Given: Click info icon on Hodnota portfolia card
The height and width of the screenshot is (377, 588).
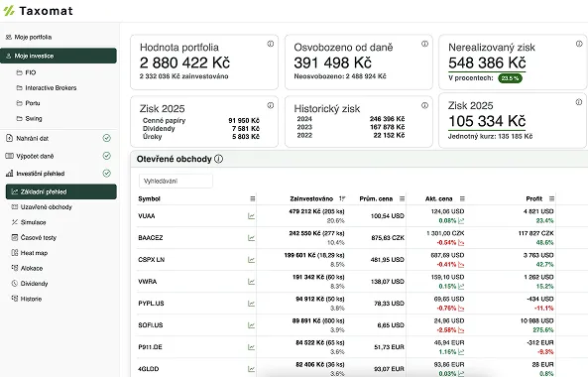Looking at the screenshot, I should point(271,44).
